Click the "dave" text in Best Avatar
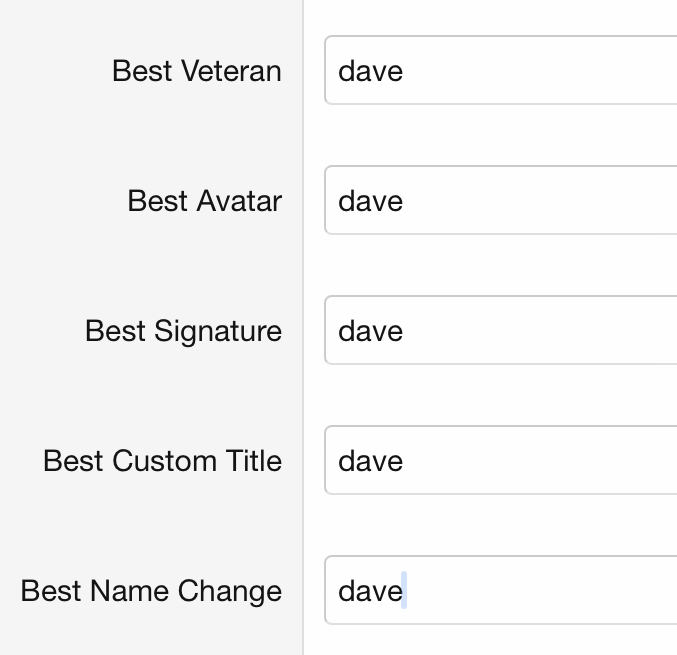The height and width of the screenshot is (655, 677). [370, 201]
